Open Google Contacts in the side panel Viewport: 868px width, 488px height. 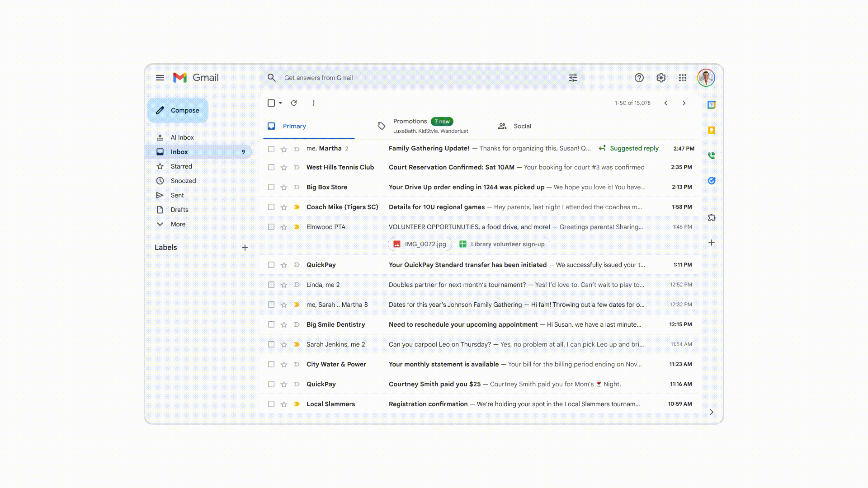(711, 155)
